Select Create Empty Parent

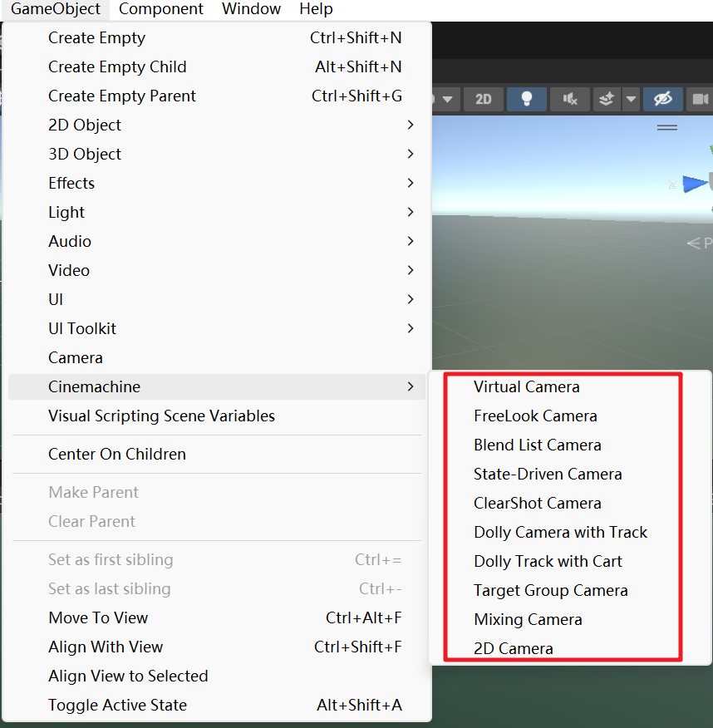point(217,96)
